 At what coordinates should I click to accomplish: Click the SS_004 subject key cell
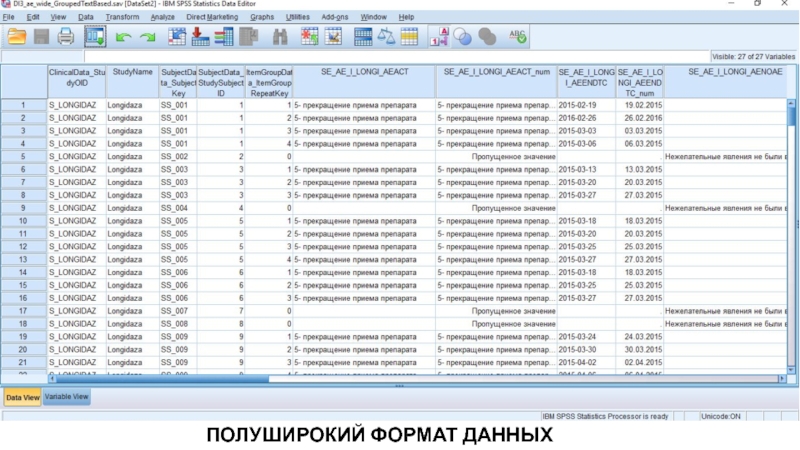point(178,208)
